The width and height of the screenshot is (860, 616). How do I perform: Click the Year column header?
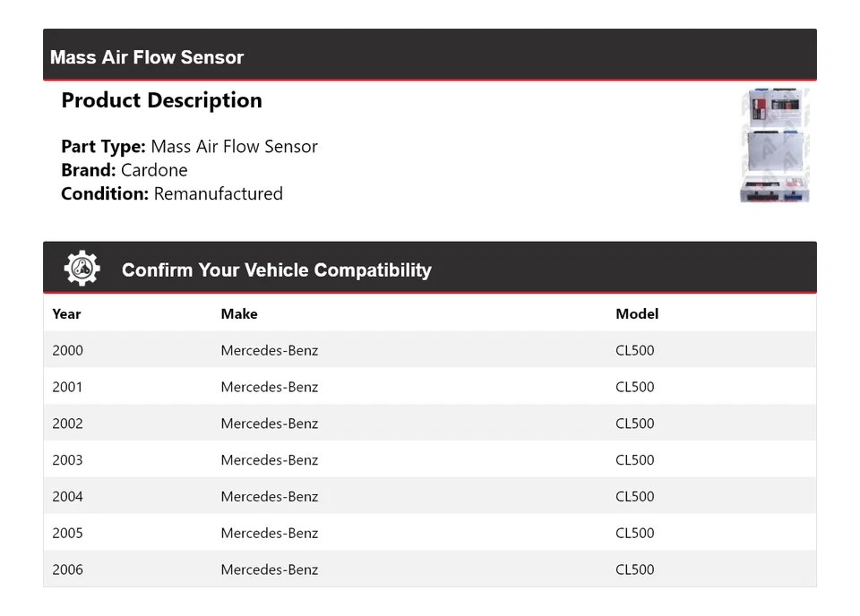[66, 314]
